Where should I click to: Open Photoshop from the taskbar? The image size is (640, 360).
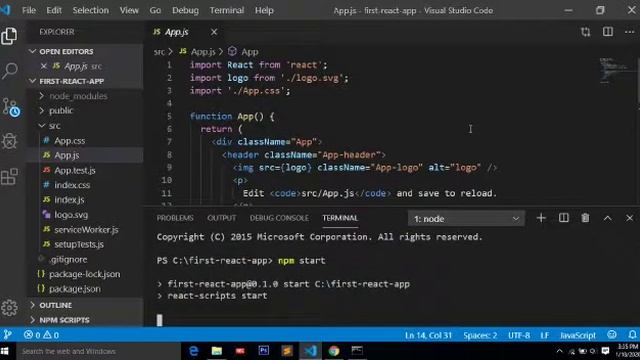pos(264,351)
